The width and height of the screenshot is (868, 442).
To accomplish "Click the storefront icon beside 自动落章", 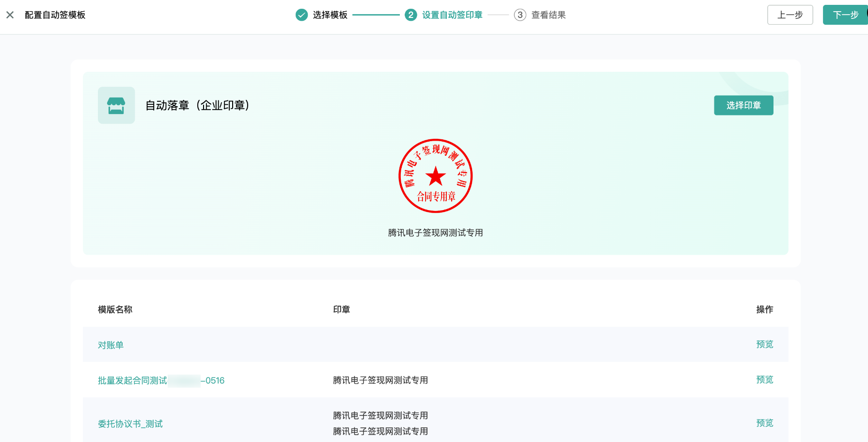I will (116, 105).
